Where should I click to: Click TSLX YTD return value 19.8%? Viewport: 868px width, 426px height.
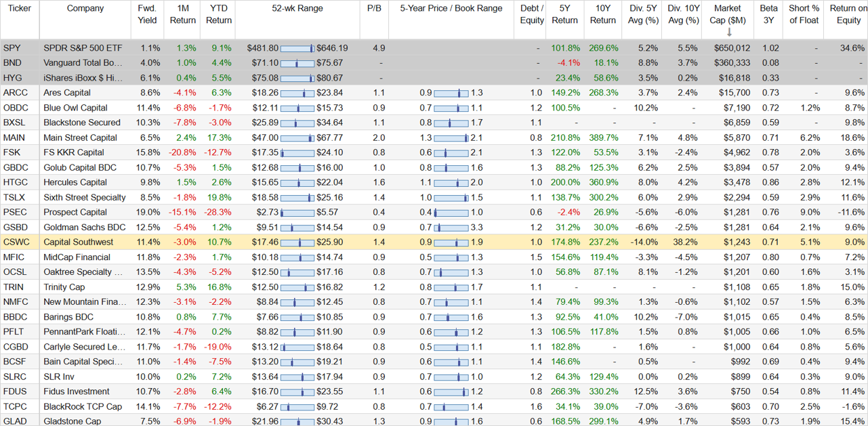tap(220, 197)
